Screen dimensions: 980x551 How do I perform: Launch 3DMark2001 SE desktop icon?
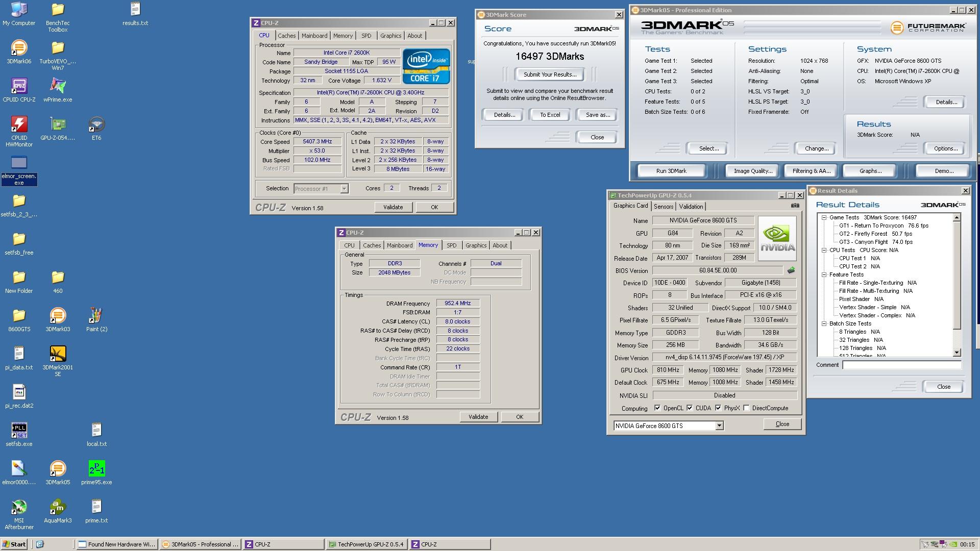click(x=58, y=361)
